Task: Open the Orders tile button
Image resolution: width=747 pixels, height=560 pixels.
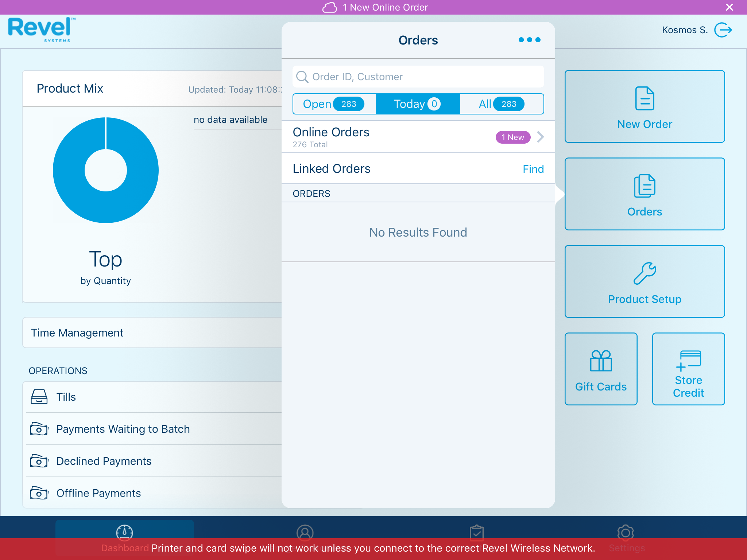Action: point(645,194)
